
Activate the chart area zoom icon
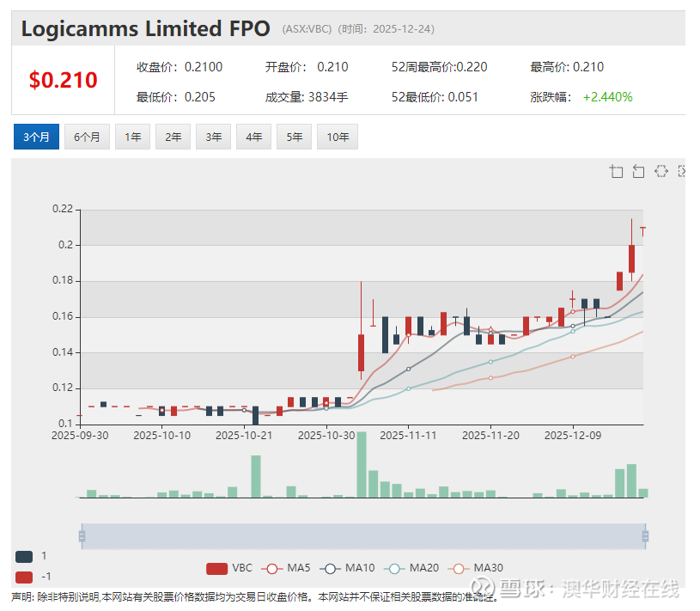616,171
